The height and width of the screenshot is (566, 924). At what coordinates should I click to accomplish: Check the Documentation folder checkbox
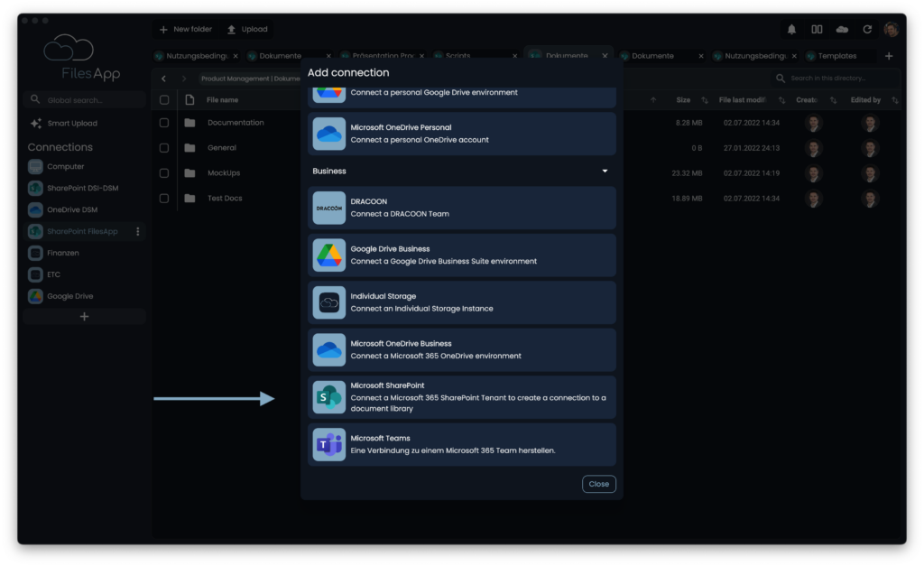click(x=164, y=123)
